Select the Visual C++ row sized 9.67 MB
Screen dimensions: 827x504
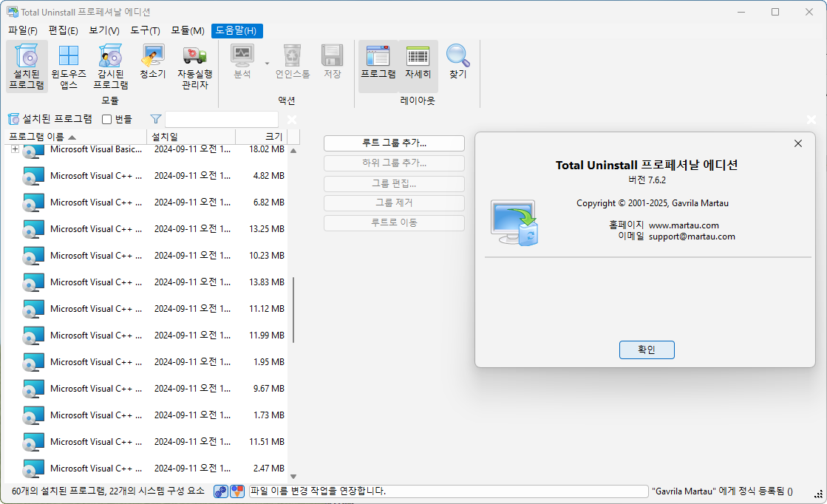pyautogui.click(x=146, y=389)
